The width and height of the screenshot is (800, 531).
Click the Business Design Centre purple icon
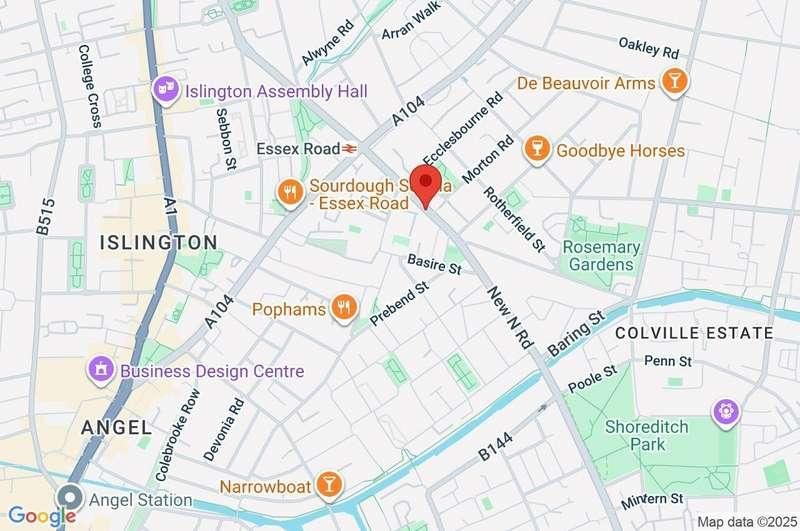coord(101,370)
